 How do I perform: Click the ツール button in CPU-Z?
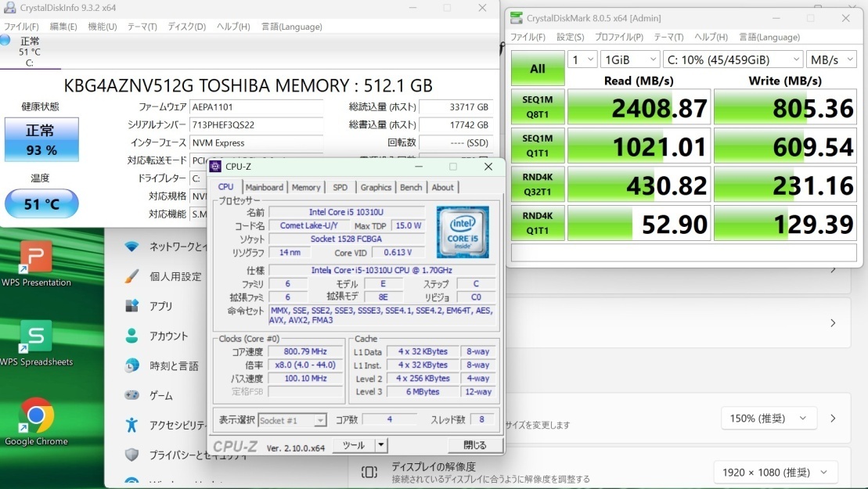coord(354,444)
